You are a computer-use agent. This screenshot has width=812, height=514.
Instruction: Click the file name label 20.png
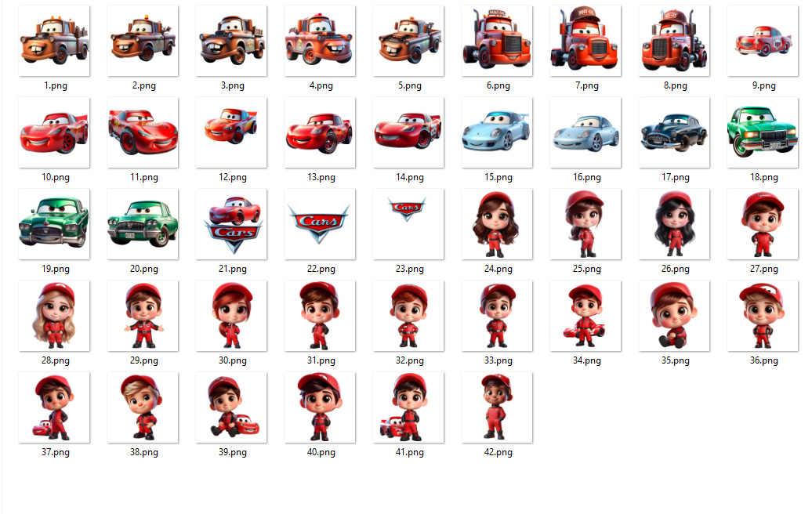coord(144,269)
